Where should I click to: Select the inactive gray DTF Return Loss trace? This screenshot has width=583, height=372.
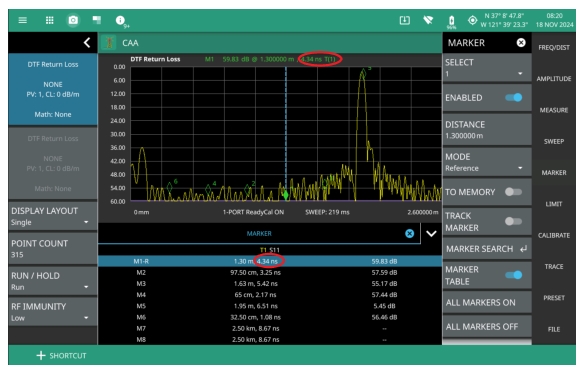(53, 164)
